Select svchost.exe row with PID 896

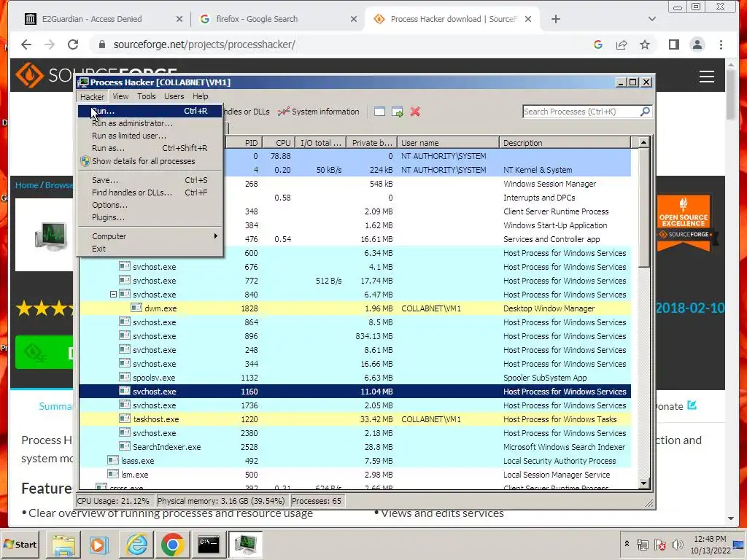[x=355, y=335]
